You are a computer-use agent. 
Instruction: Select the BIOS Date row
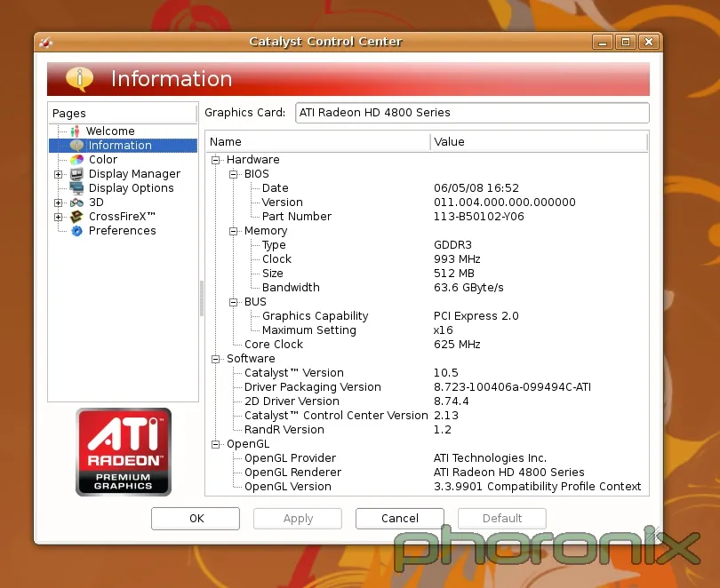coord(427,188)
